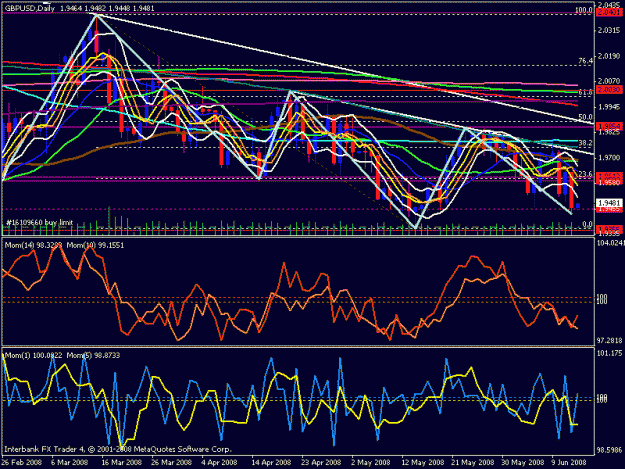Screen dimensions: 625x469
Task: Click the 2.0070 price axis value
Action: pos(609,81)
